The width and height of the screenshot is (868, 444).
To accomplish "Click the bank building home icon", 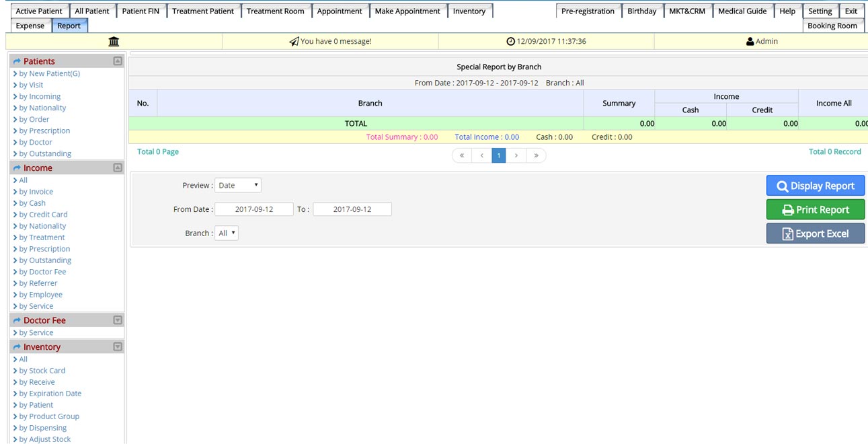I will (x=114, y=42).
